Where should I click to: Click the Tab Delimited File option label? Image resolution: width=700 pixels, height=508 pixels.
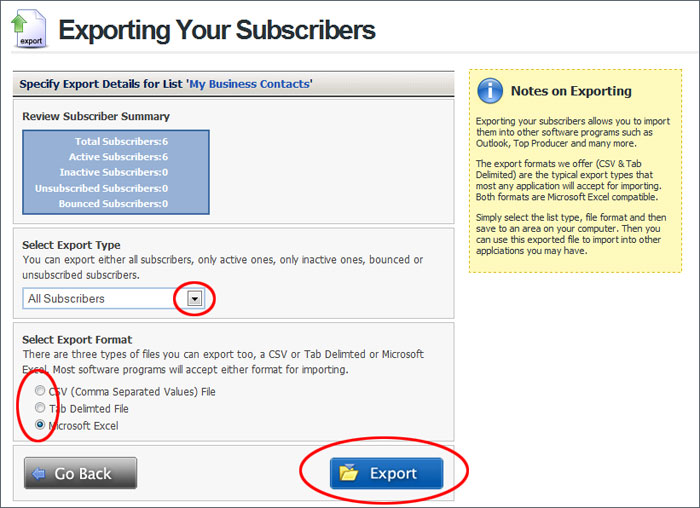point(89,409)
